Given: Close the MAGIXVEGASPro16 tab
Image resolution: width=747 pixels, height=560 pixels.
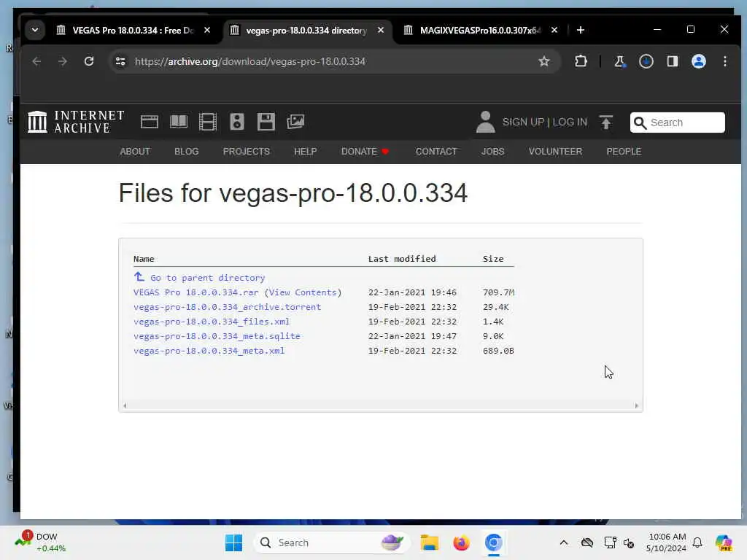Looking at the screenshot, I should pos(554,30).
